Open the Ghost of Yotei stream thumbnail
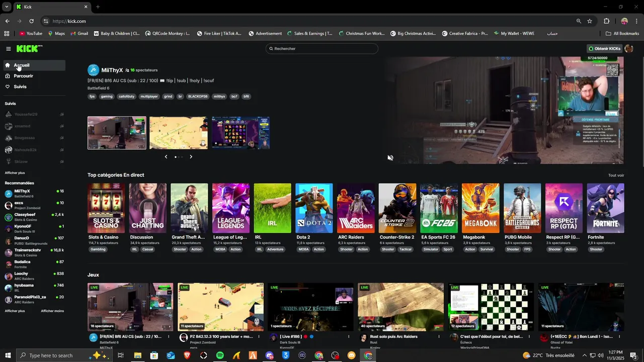 (581, 307)
